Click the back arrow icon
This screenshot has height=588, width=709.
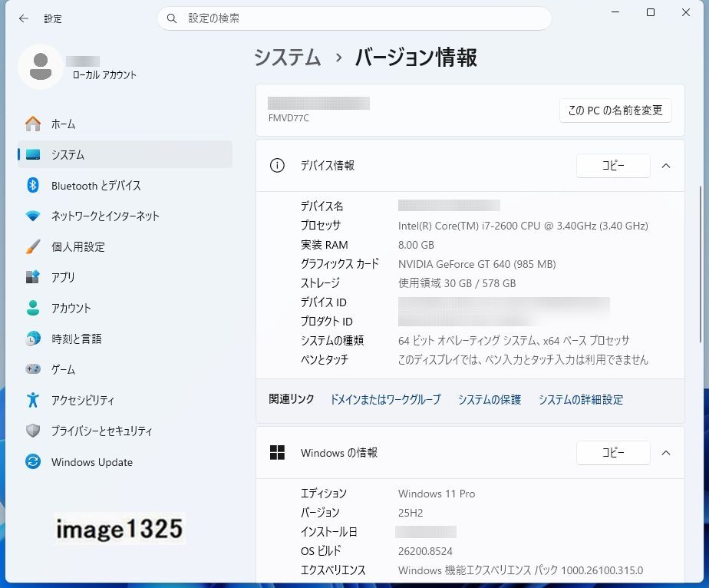click(x=24, y=18)
